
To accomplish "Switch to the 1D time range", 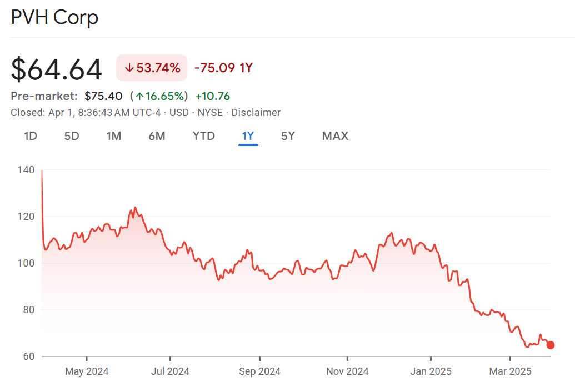I will (31, 136).
